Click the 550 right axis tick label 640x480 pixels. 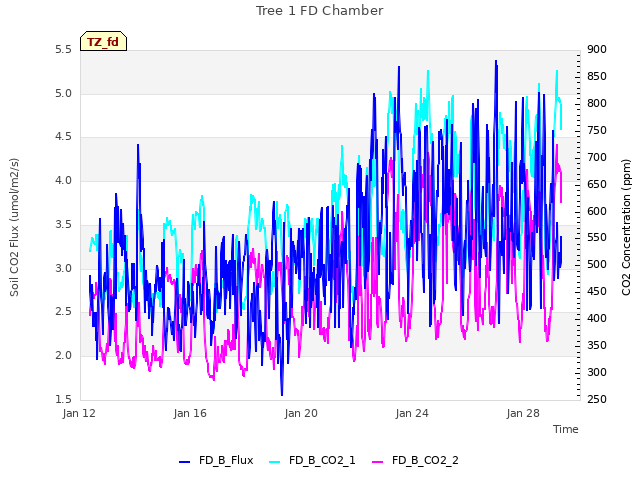pyautogui.click(x=597, y=237)
